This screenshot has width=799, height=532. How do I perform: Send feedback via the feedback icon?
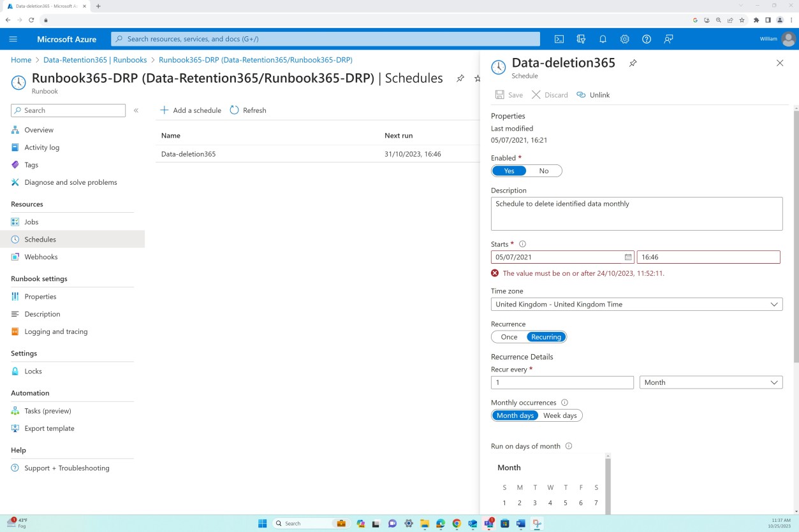[x=668, y=39]
